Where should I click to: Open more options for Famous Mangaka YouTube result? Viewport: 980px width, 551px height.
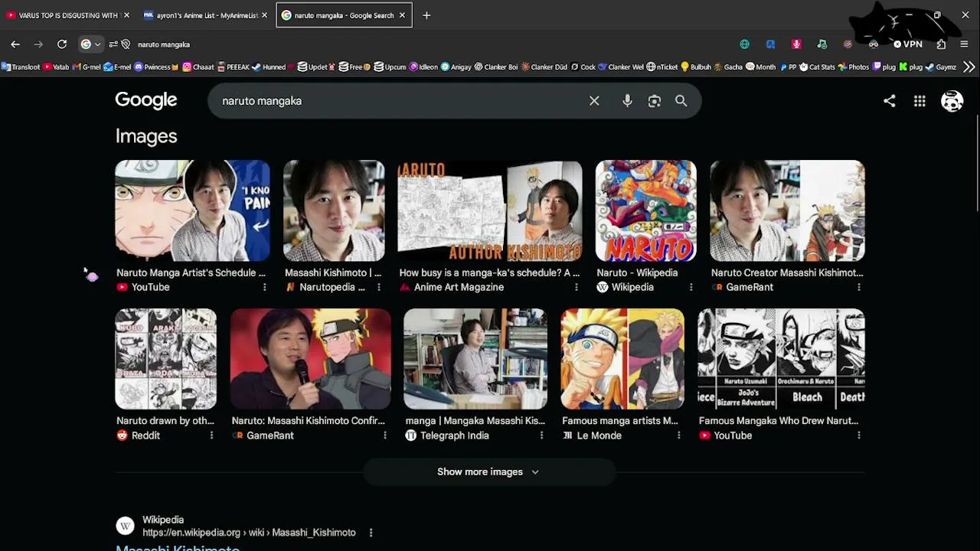pos(858,435)
